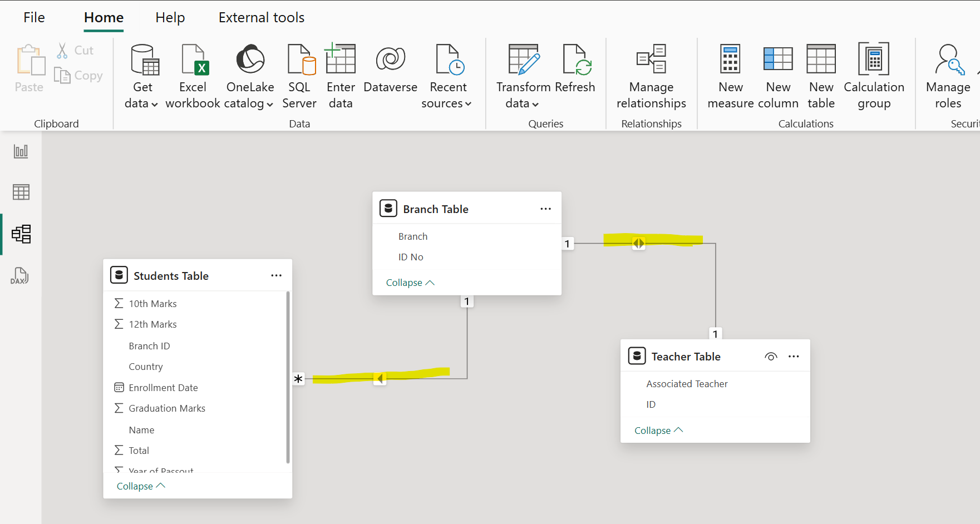Open Manage relationships
The height and width of the screenshot is (524, 980).
pos(651,75)
